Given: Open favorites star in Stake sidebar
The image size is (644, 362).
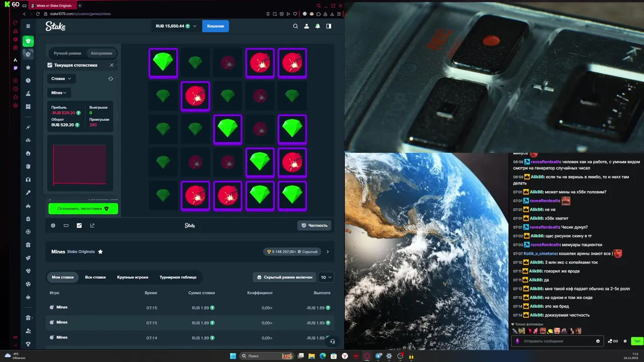Looking at the screenshot, I should [x=28, y=67].
